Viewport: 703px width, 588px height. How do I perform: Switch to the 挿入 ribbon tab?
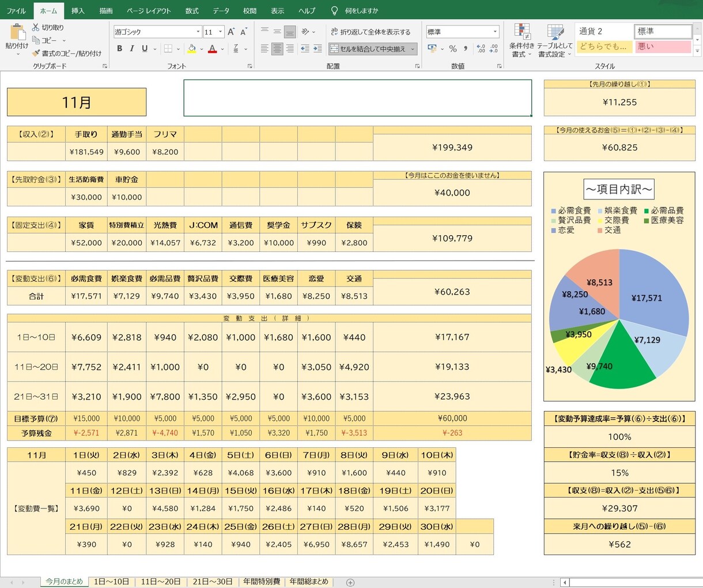pyautogui.click(x=78, y=11)
